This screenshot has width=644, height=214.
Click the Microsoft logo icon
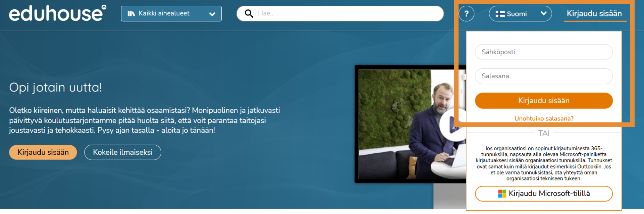pyautogui.click(x=502, y=194)
